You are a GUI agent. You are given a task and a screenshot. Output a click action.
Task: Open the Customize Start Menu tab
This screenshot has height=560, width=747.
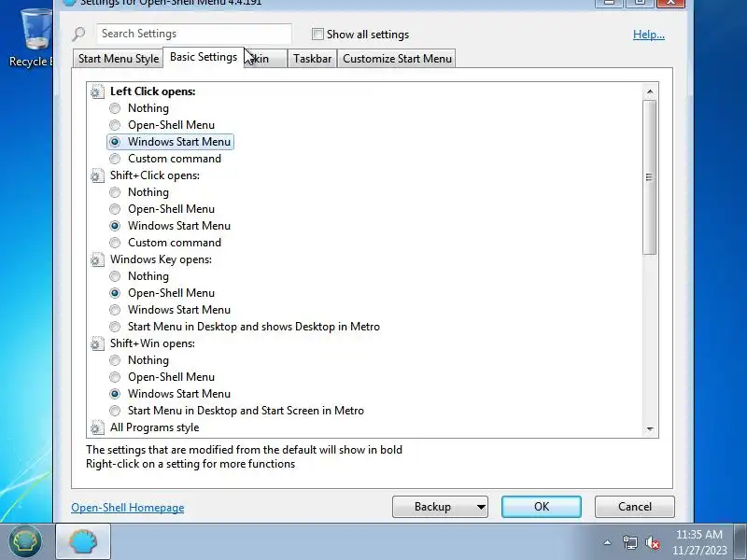tap(397, 59)
